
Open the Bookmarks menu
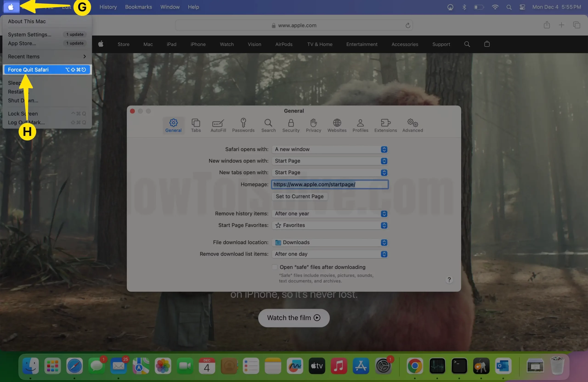[x=138, y=7]
